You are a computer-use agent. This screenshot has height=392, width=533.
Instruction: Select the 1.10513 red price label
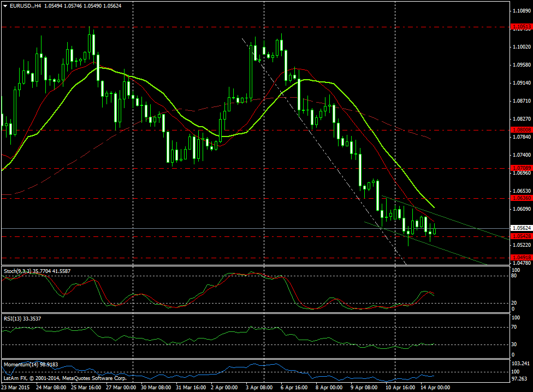520,26
